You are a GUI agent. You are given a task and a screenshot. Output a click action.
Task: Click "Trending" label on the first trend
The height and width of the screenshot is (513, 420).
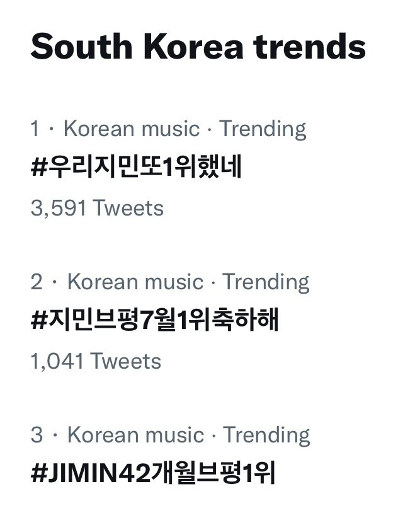pyautogui.click(x=263, y=129)
